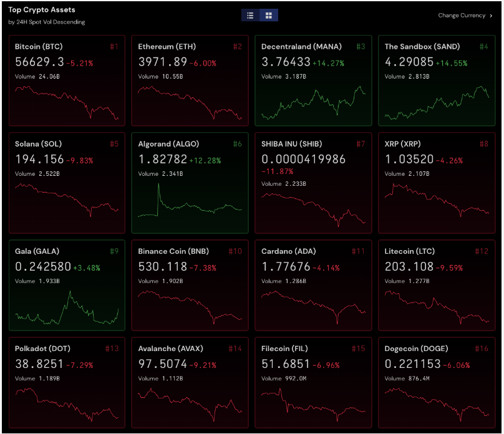Click the Decentraland green sparkline chart

click(313, 103)
